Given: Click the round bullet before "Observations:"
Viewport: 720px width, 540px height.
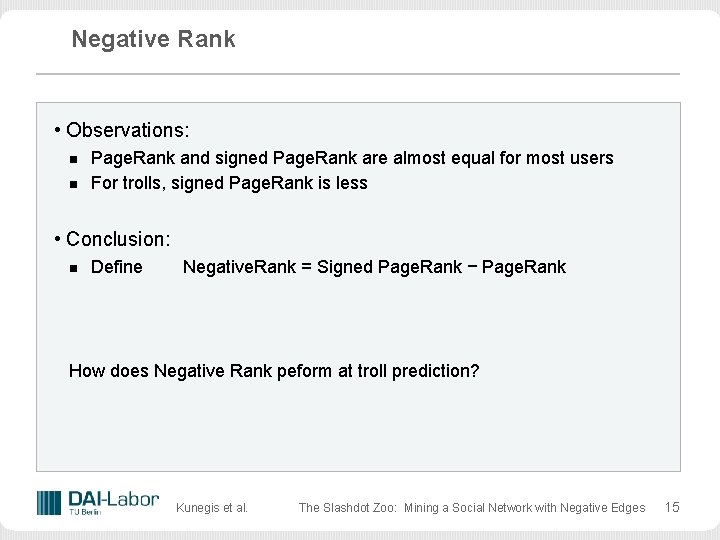Looking at the screenshot, I should 59,130.
